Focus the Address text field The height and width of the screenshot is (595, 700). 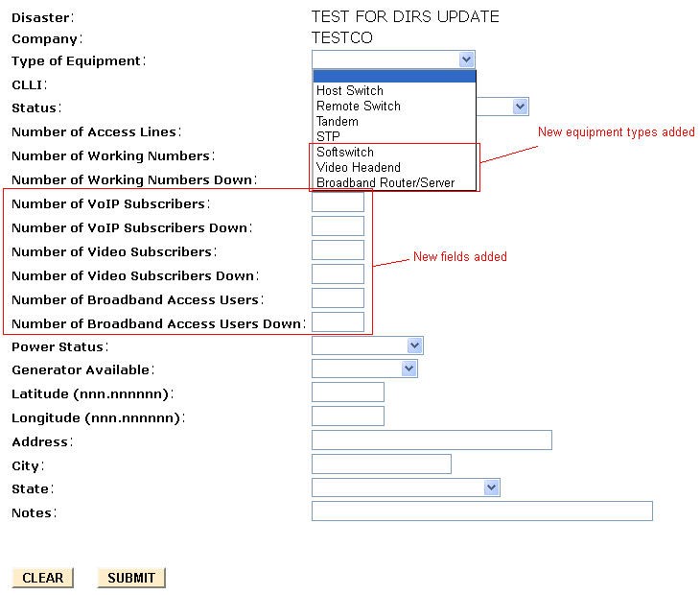[x=432, y=440]
